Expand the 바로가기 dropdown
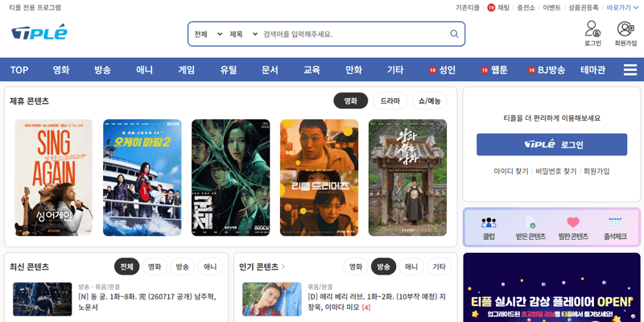Viewport: 644px width, 322px height. point(622,7)
